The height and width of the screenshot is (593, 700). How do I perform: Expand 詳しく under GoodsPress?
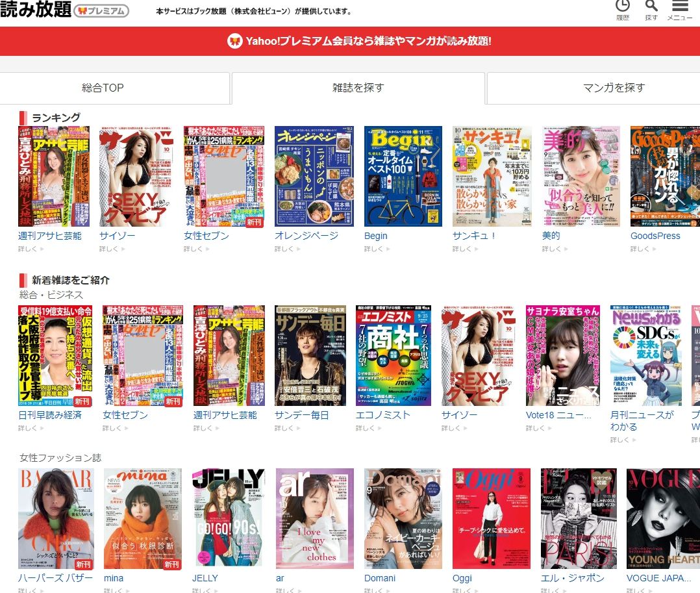click(x=643, y=249)
